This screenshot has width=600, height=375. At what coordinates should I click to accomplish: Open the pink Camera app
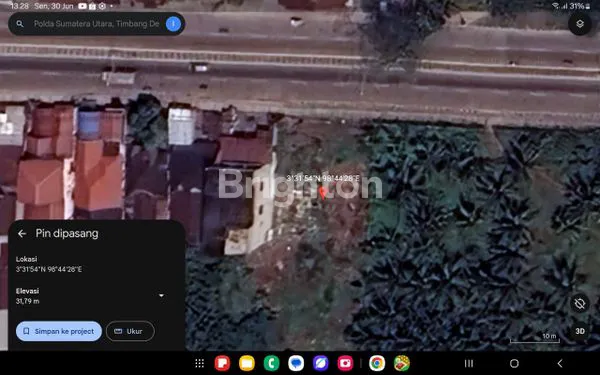pos(345,363)
